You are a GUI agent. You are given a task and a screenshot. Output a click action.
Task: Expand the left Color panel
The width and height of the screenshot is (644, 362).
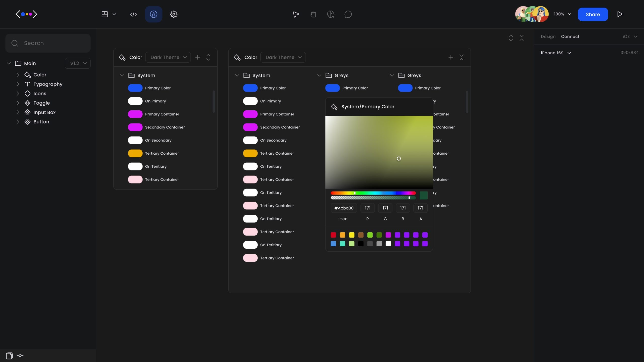(x=208, y=57)
